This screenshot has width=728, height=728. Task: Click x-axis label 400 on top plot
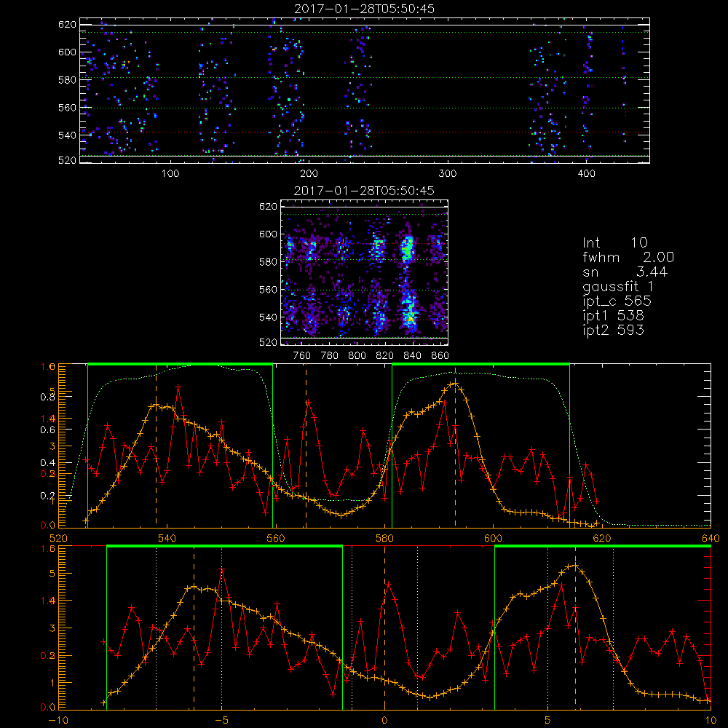point(586,174)
